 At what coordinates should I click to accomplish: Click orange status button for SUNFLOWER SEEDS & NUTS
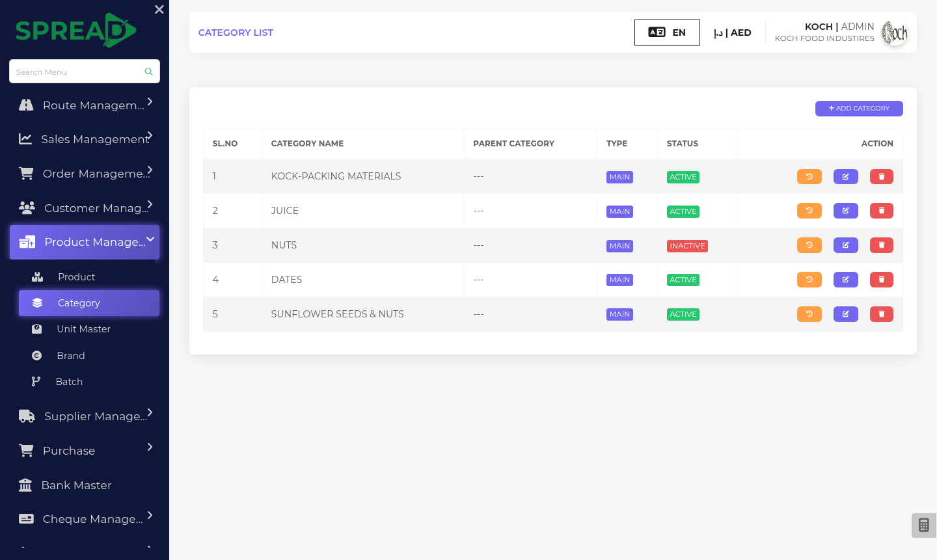point(809,314)
